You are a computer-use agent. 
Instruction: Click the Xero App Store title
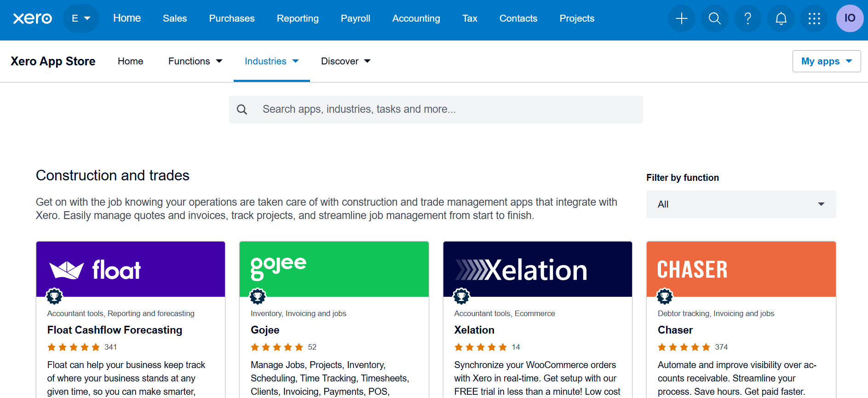[x=53, y=61]
